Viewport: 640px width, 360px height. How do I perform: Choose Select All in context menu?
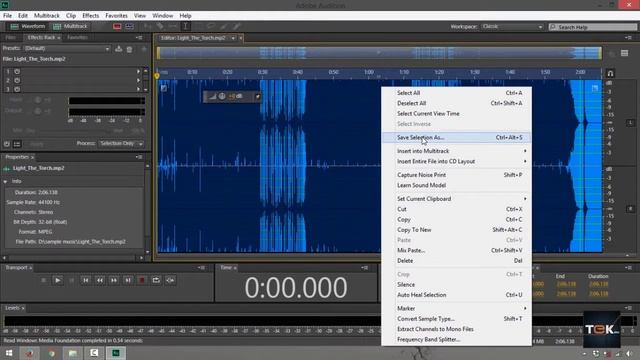click(457, 93)
